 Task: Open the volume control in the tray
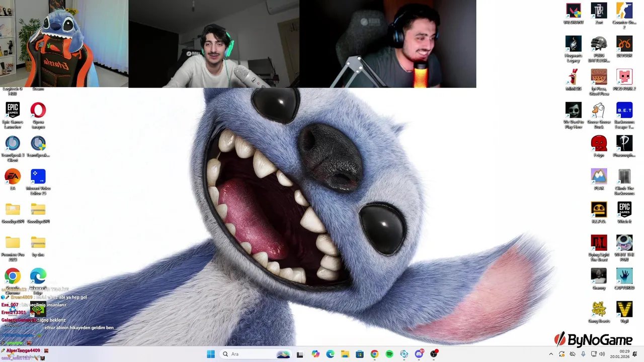pos(602,354)
